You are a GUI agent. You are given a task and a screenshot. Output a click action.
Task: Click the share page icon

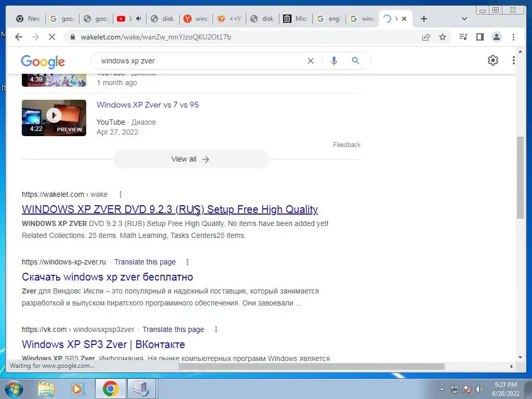(x=426, y=37)
